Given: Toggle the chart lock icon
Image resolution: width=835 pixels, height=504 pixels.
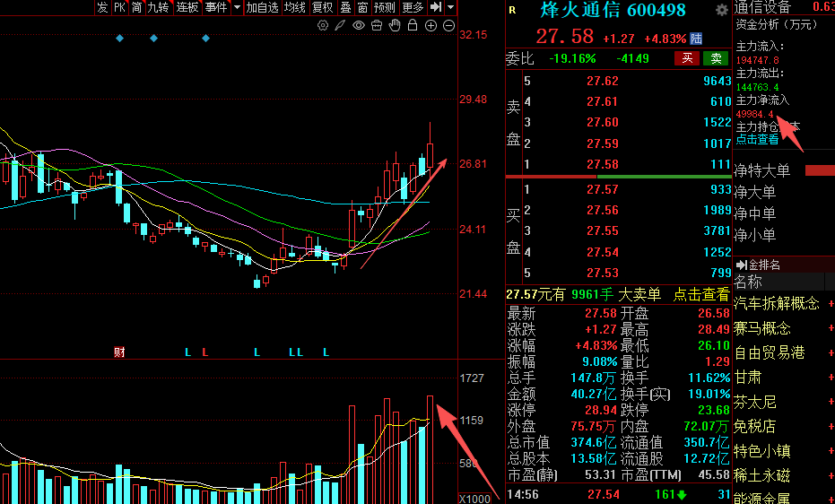Looking at the screenshot, I should pyautogui.click(x=413, y=25).
